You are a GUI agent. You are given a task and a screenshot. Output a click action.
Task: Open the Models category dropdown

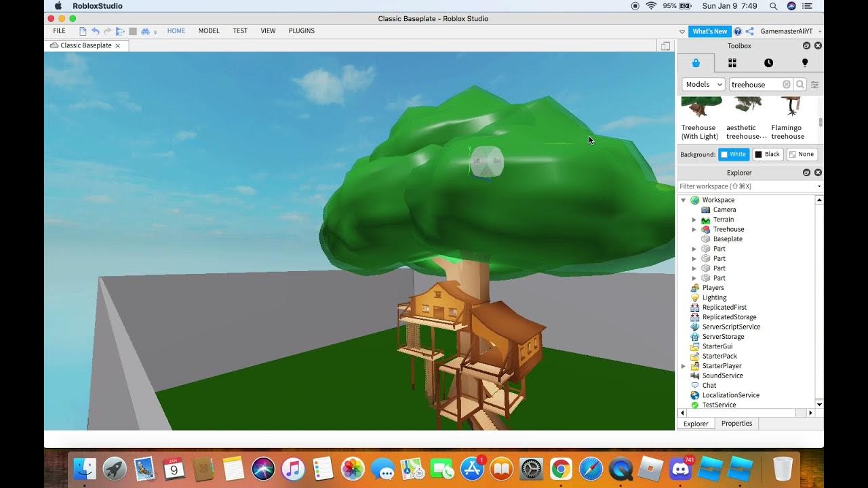[x=703, y=85]
